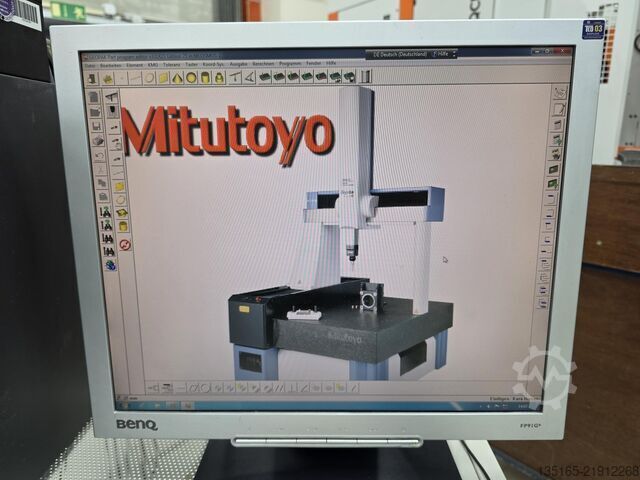Viewport: 640px width, 480px height.
Task: Click the yellow cylinder icon in left toolbar
Action: click(123, 226)
